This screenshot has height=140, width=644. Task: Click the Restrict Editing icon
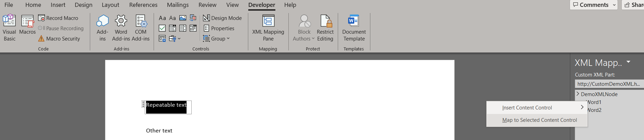325,27
